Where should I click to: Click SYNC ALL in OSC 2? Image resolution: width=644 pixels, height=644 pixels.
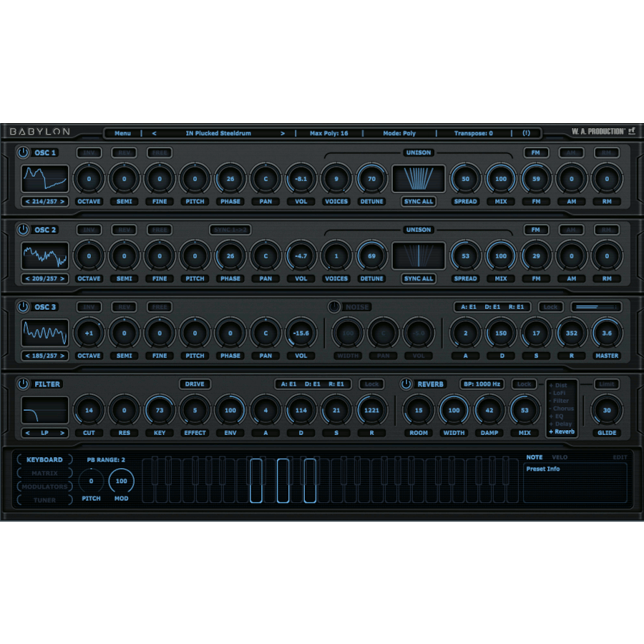click(419, 278)
